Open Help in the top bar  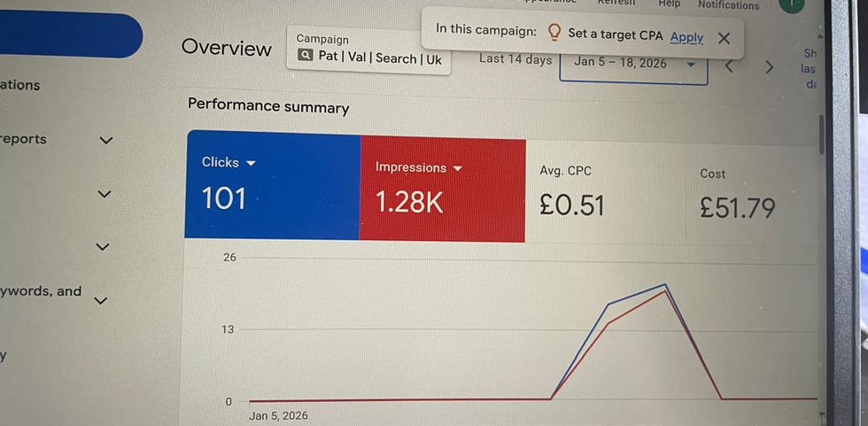pyautogui.click(x=669, y=4)
